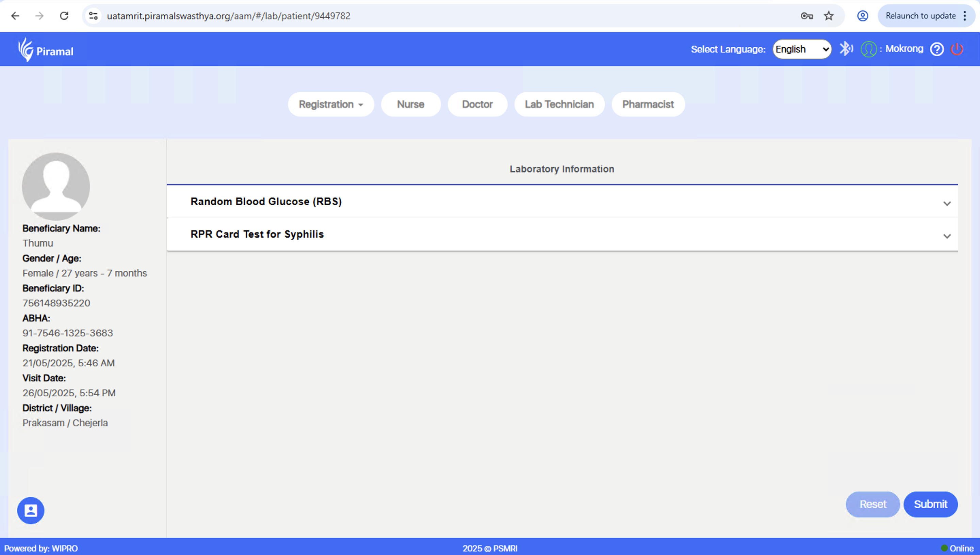The width and height of the screenshot is (980, 555).
Task: Go back to the previous browser page
Action: (15, 16)
